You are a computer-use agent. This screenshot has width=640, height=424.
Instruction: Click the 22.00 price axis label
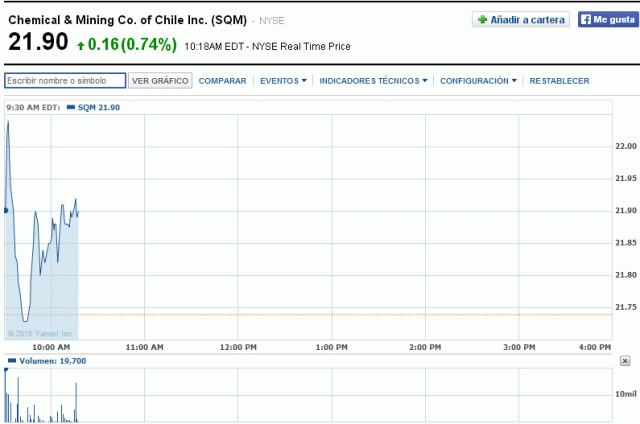point(626,146)
